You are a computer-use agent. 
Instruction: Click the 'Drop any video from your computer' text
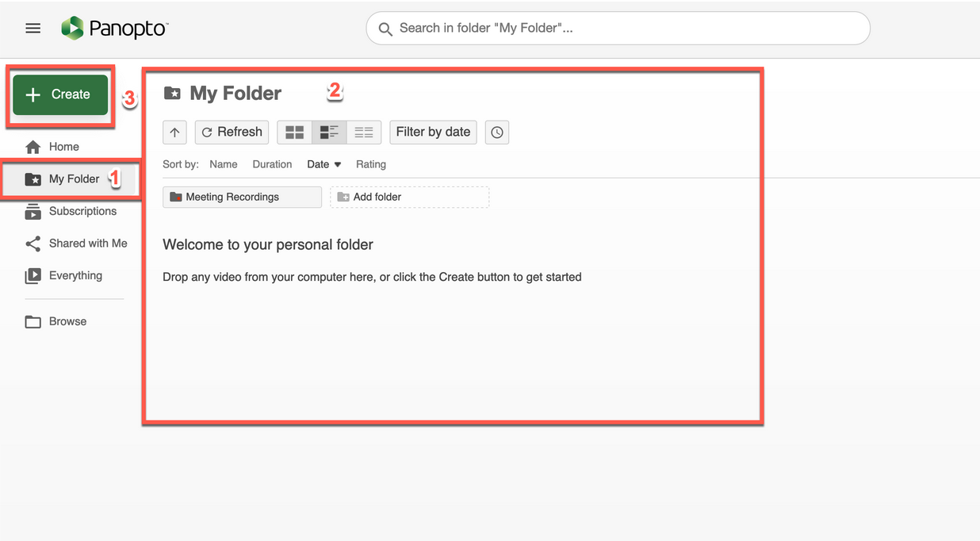pos(373,277)
